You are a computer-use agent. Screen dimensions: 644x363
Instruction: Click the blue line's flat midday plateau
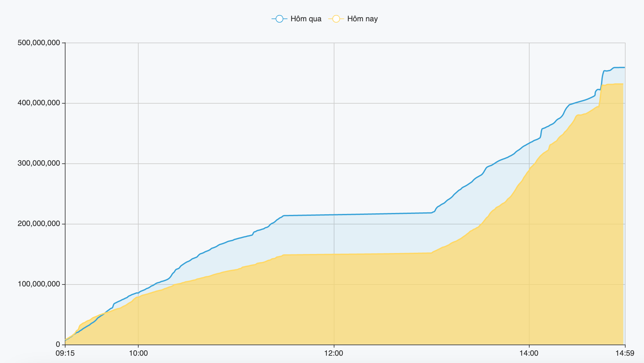click(358, 214)
